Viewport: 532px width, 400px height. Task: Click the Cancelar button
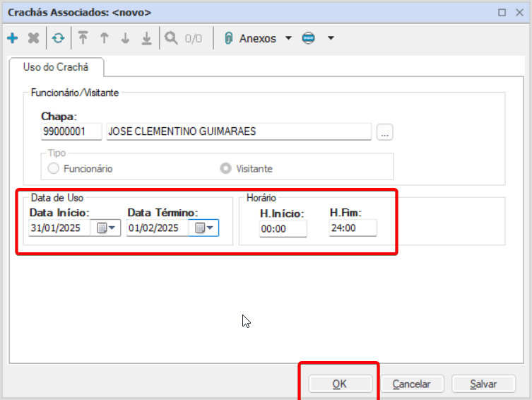412,384
